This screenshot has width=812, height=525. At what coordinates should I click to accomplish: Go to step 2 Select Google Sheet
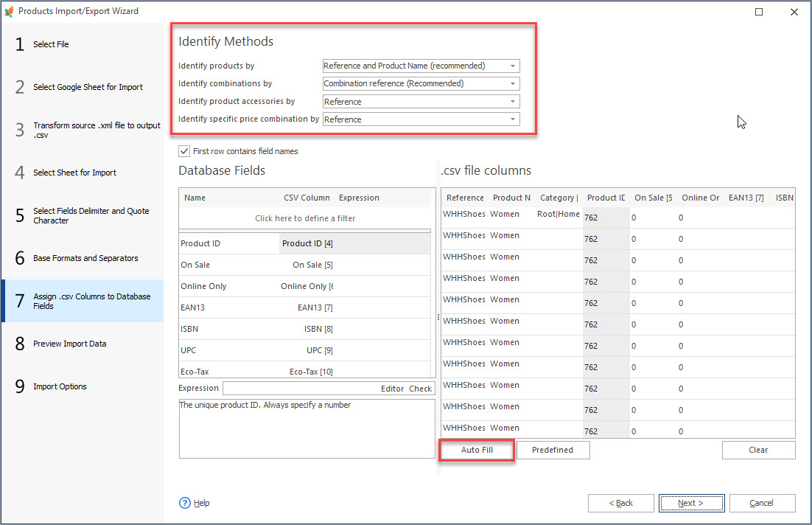(x=83, y=87)
